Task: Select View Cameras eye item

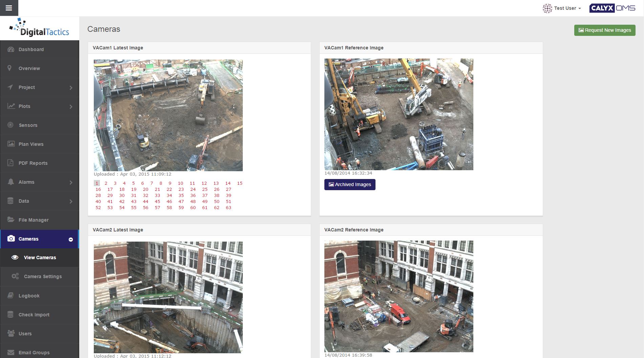Action: tap(40, 258)
